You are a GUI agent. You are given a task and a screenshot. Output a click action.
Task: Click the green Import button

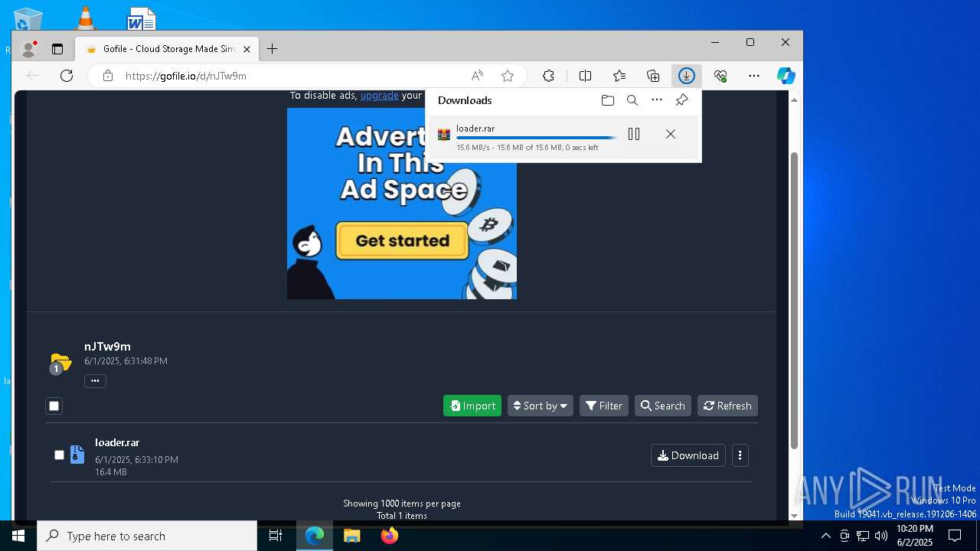[x=472, y=406]
